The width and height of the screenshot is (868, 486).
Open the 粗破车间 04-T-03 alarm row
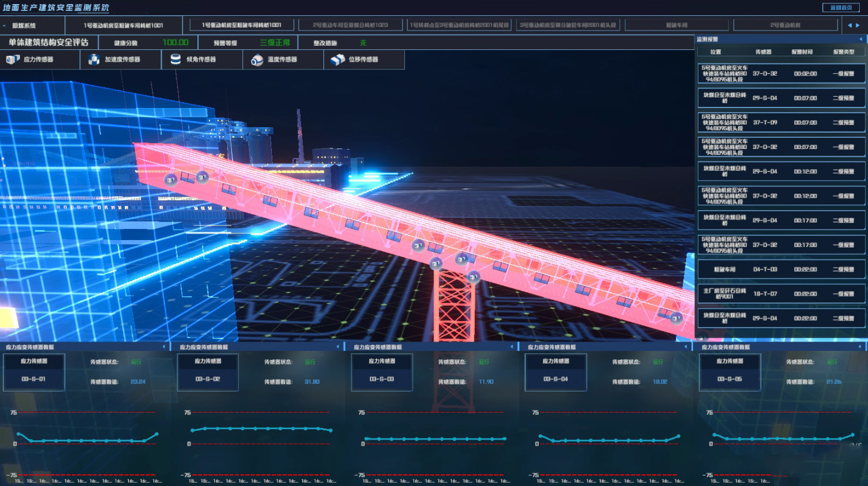coord(781,269)
